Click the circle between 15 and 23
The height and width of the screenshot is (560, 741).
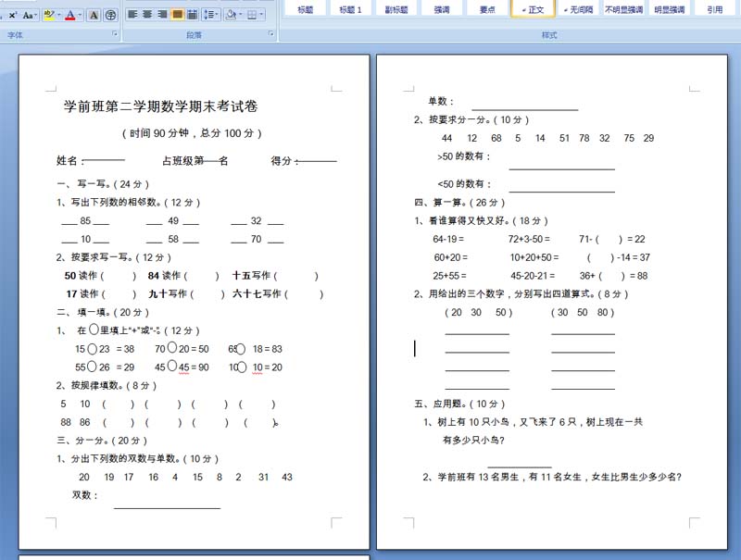(x=92, y=349)
